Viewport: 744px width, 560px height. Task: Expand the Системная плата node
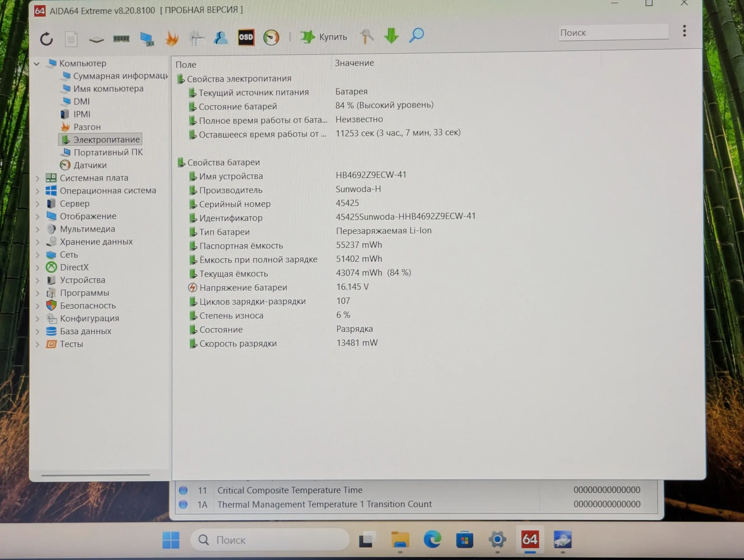pos(38,178)
